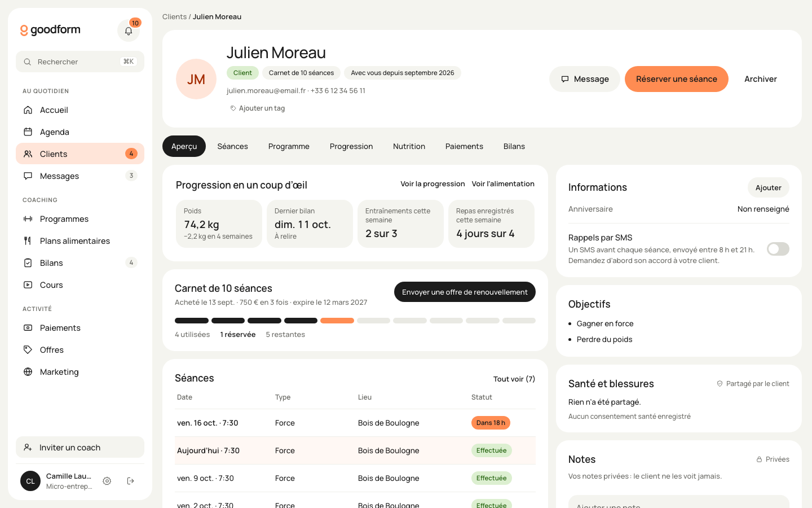Open Paiements under Activité
This screenshot has height=508, width=812.
click(80, 328)
